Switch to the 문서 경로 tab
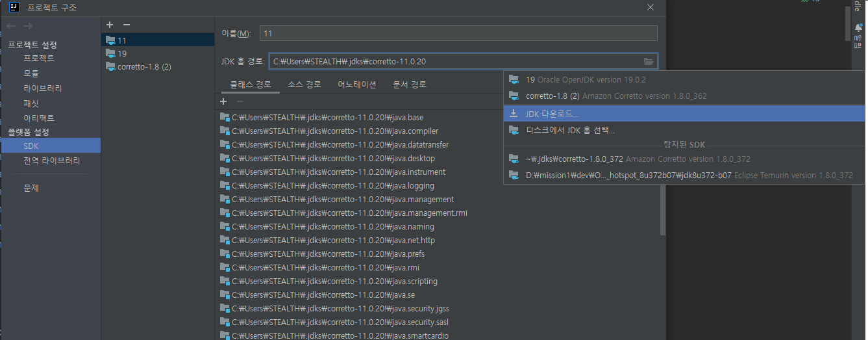868x340 pixels. [410, 85]
